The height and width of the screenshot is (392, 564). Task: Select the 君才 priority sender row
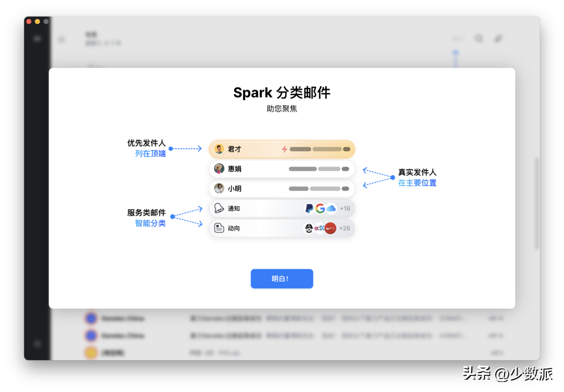[x=281, y=149]
